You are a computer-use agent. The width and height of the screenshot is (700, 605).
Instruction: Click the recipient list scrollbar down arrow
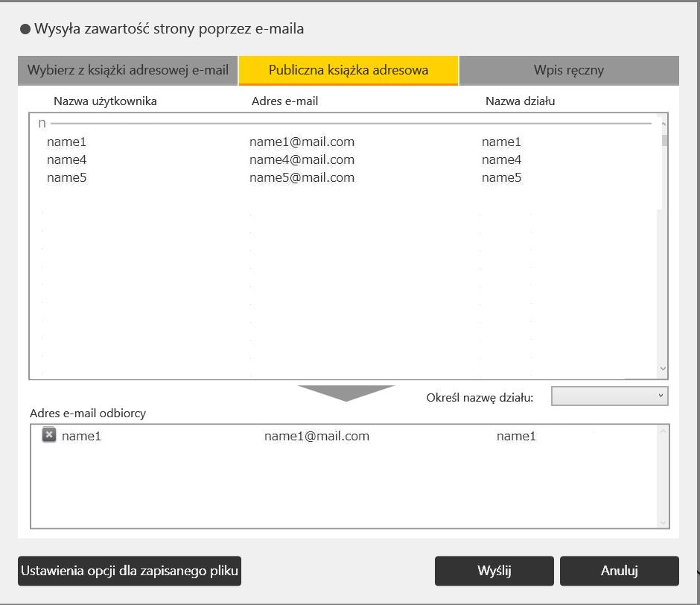pyautogui.click(x=663, y=522)
